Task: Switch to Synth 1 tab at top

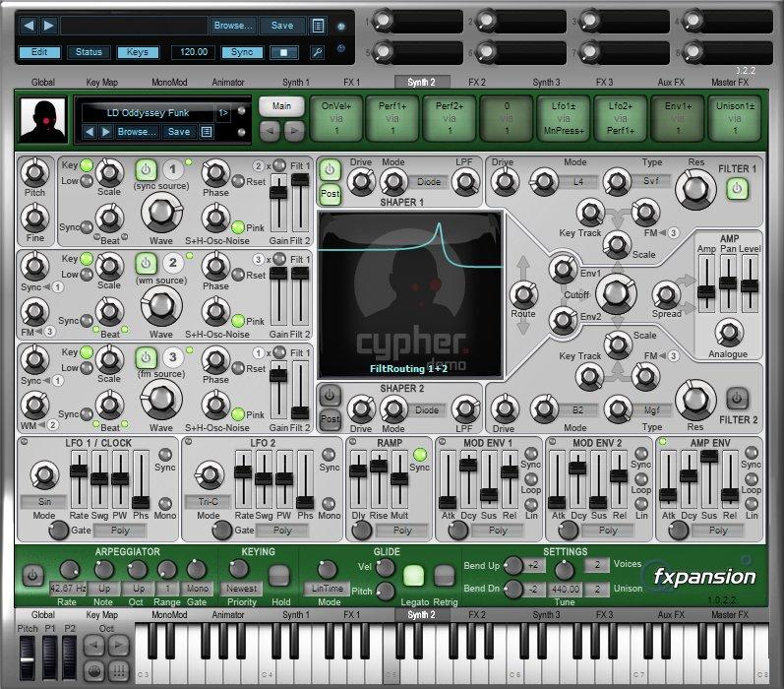Action: 296,82
